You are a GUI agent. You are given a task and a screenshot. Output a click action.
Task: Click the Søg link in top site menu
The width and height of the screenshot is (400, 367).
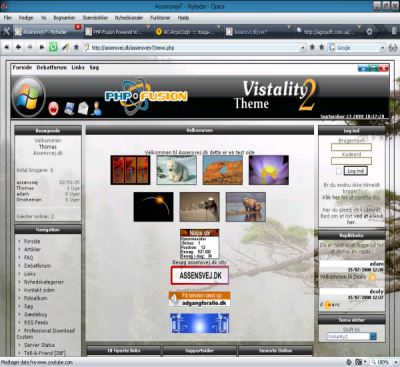pos(94,67)
